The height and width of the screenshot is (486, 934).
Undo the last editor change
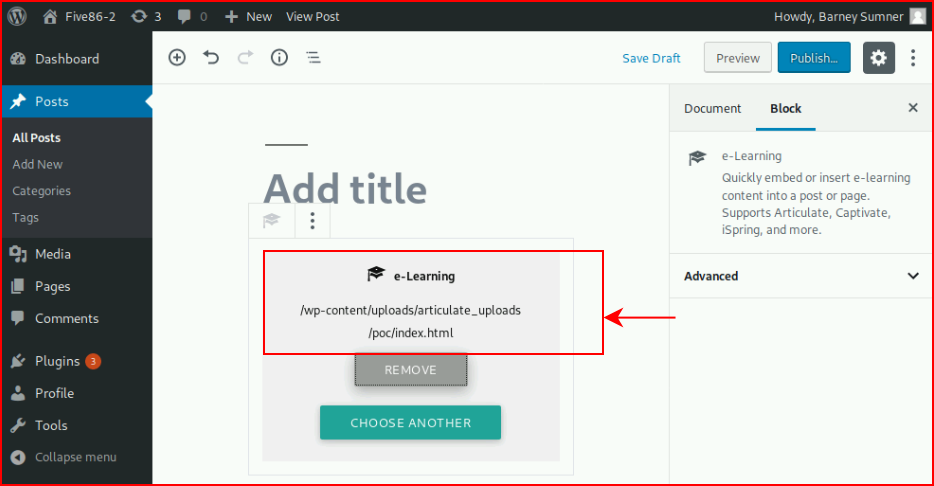[x=211, y=57]
